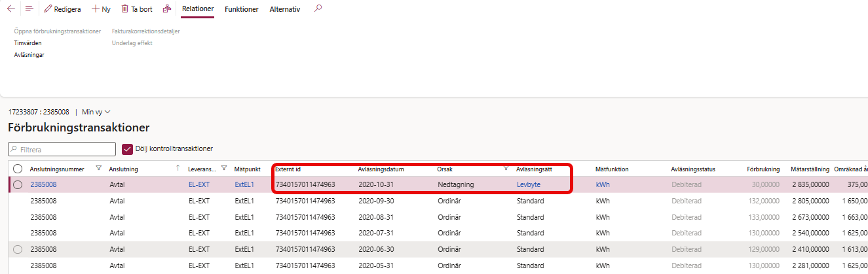Open the Levbyte link in first row

[x=529, y=184]
